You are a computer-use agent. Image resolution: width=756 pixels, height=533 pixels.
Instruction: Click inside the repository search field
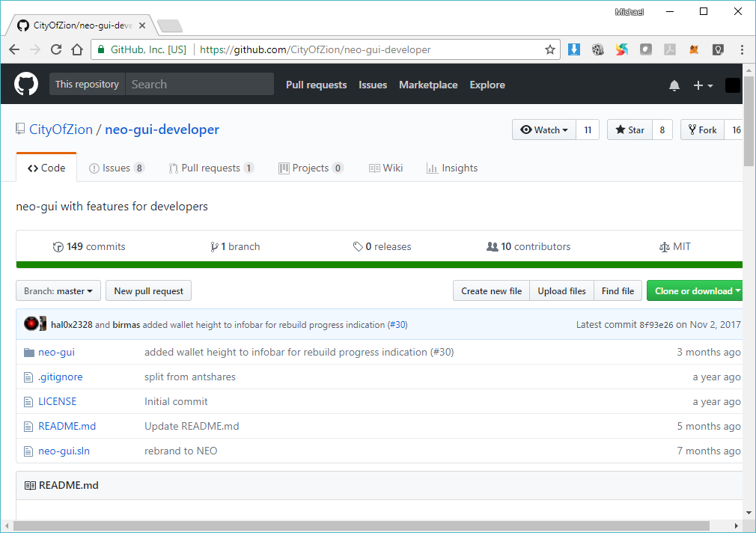pyautogui.click(x=198, y=84)
